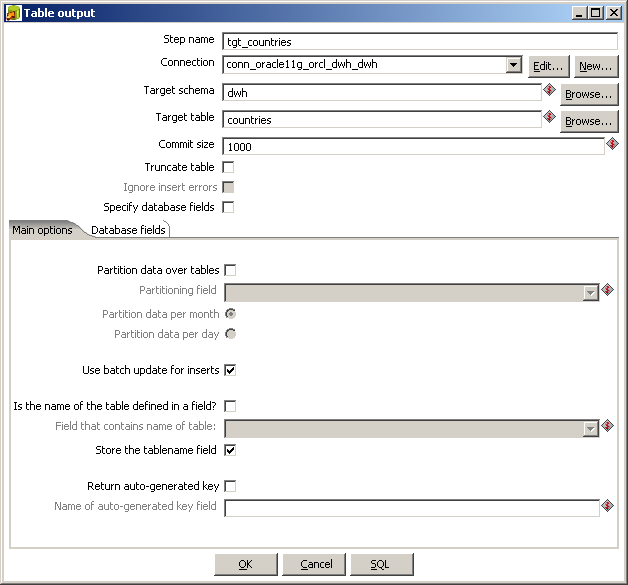This screenshot has height=585, width=628.
Task: Check Specify database fields option
Action: tap(228, 207)
